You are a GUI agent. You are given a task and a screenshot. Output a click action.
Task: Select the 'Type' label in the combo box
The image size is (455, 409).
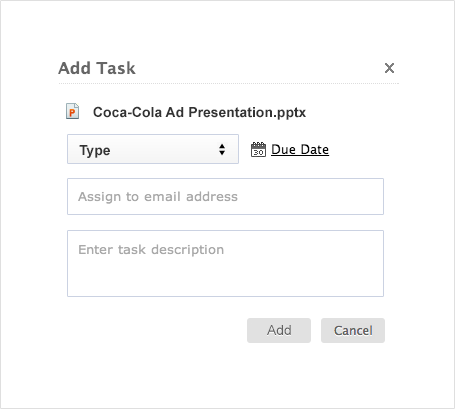pos(95,151)
